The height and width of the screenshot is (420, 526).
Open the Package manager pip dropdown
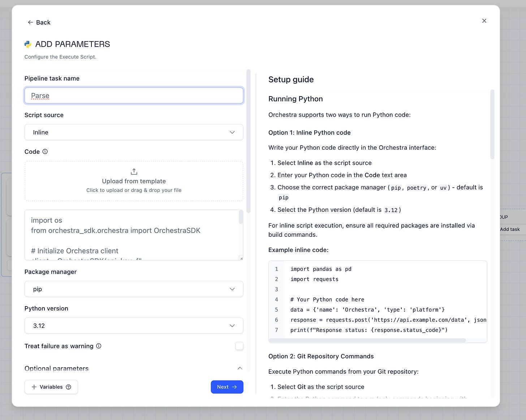[134, 289]
